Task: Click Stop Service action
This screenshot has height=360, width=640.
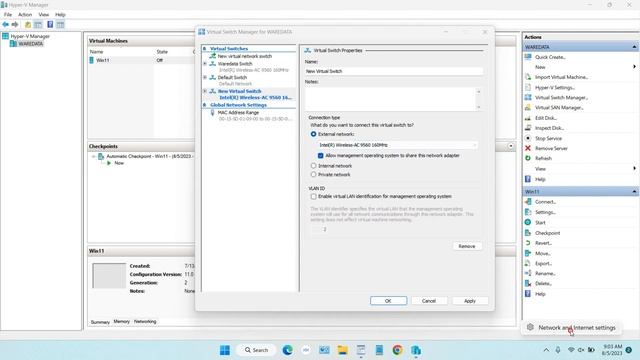Action: 548,138
